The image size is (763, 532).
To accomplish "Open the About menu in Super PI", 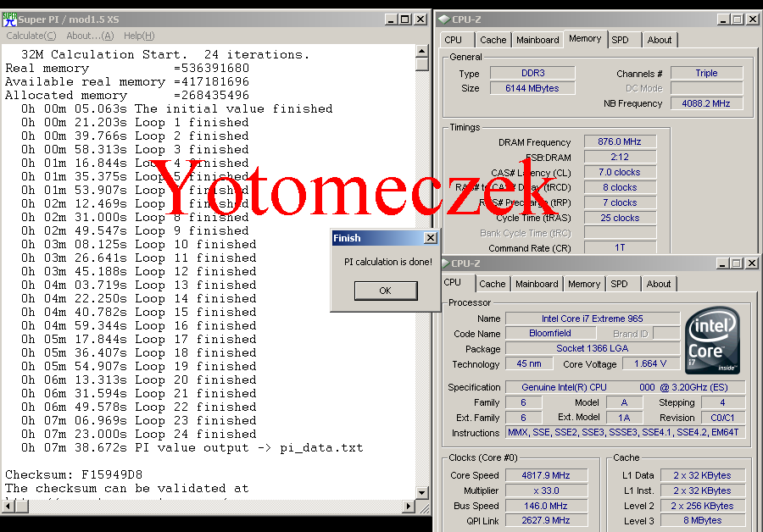I will click(x=90, y=36).
